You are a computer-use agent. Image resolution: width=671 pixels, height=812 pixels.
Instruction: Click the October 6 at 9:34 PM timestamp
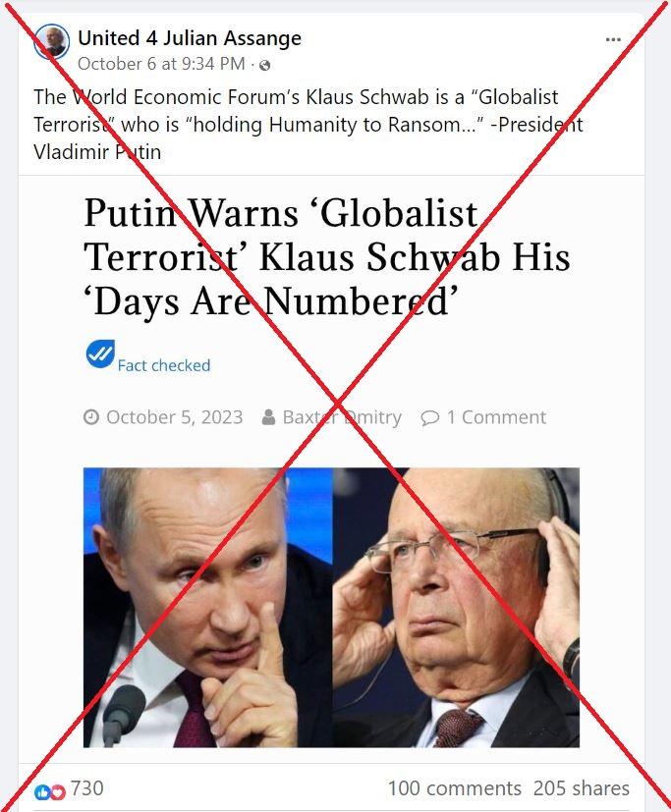pos(161,64)
